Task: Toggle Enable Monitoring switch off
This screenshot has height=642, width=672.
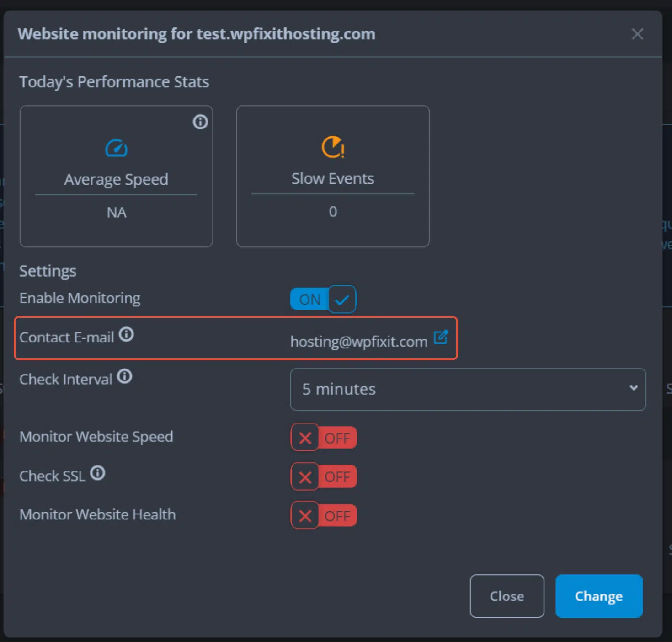Action: pos(323,300)
